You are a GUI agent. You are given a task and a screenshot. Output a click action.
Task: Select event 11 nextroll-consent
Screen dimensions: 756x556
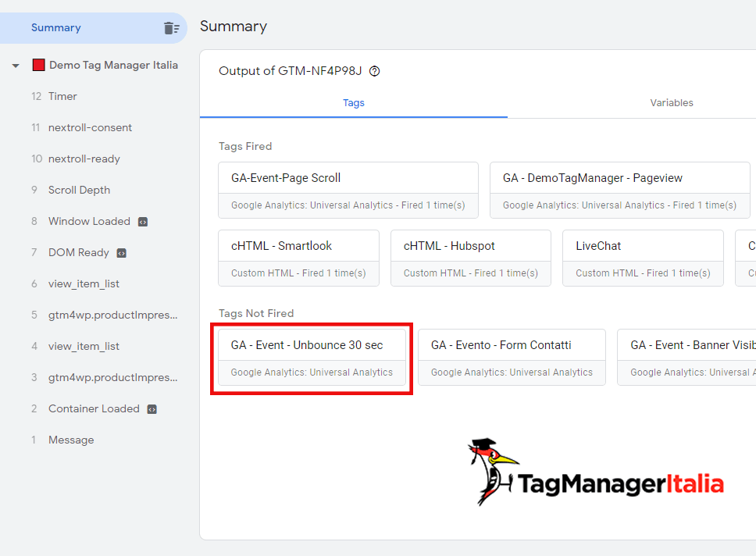click(x=81, y=128)
